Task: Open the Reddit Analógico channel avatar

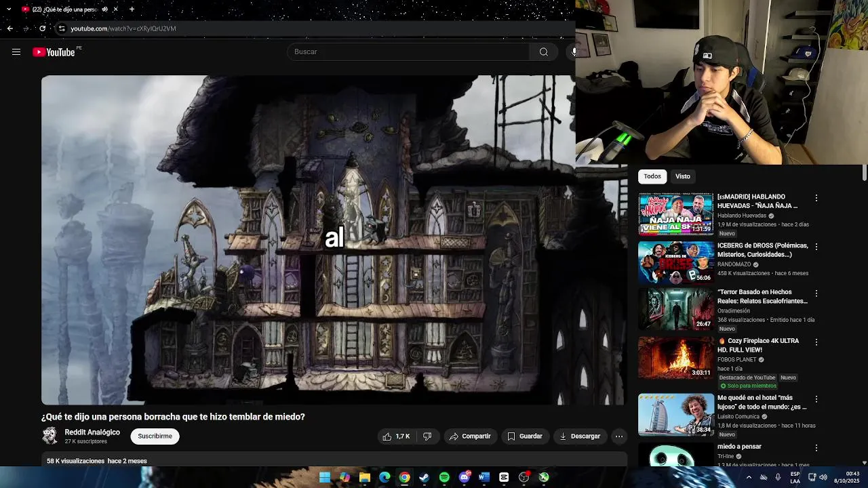Action: point(50,436)
